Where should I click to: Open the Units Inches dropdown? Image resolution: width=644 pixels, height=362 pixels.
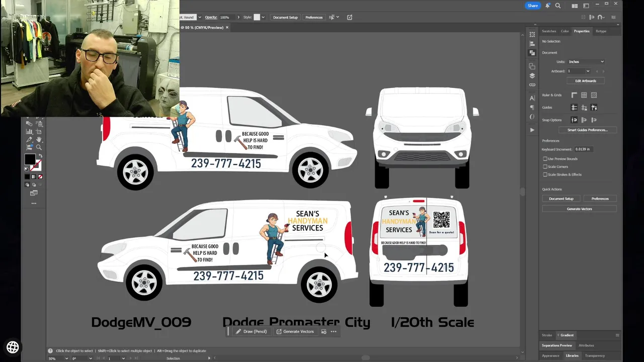(x=586, y=61)
